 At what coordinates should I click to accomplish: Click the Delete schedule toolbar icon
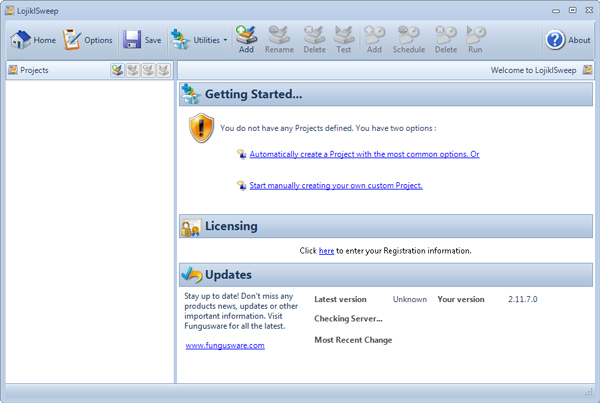(x=446, y=39)
